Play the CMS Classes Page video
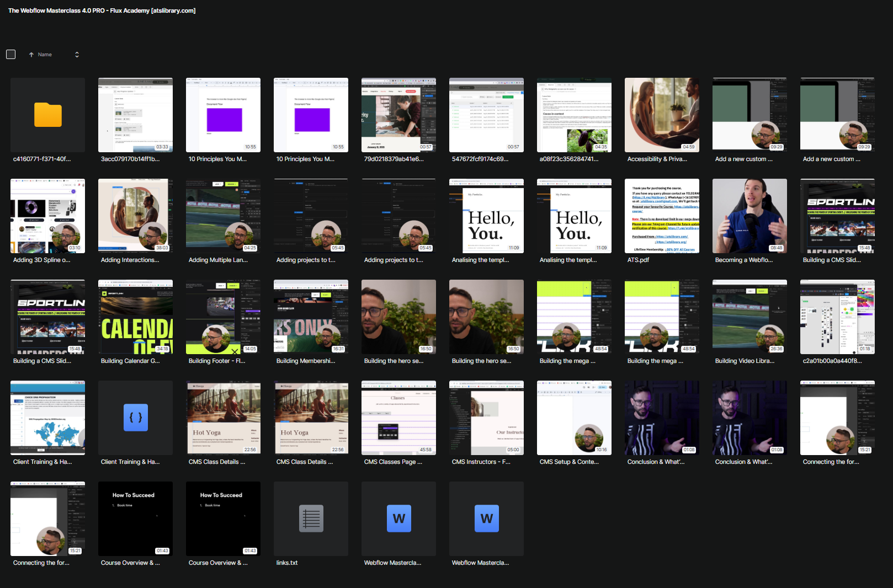The image size is (893, 588). [x=398, y=418]
